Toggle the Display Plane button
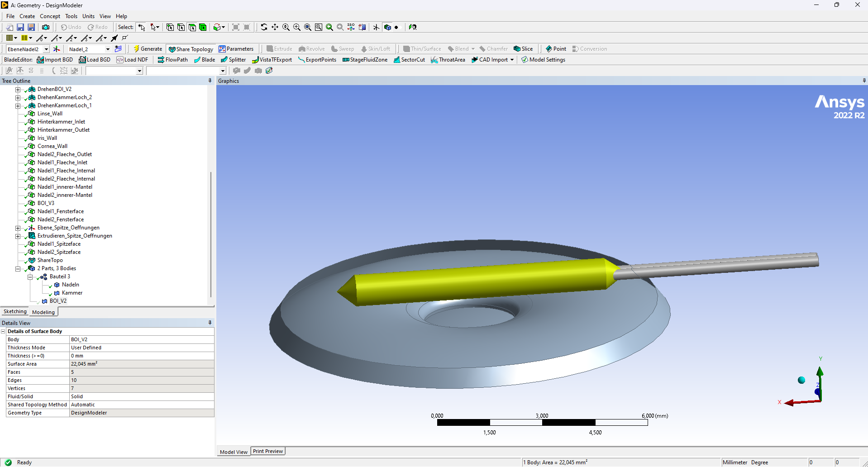The height and width of the screenshot is (467, 868). (x=376, y=27)
